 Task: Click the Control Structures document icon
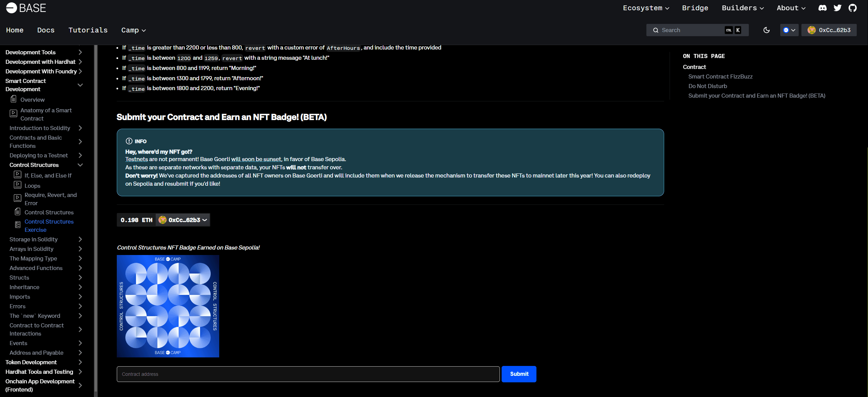pos(17,212)
